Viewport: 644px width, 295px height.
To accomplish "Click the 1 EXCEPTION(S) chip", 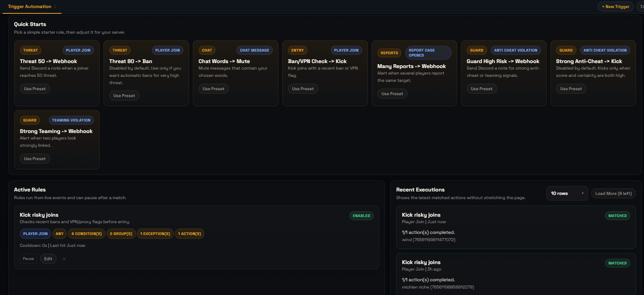I will tap(155, 233).
